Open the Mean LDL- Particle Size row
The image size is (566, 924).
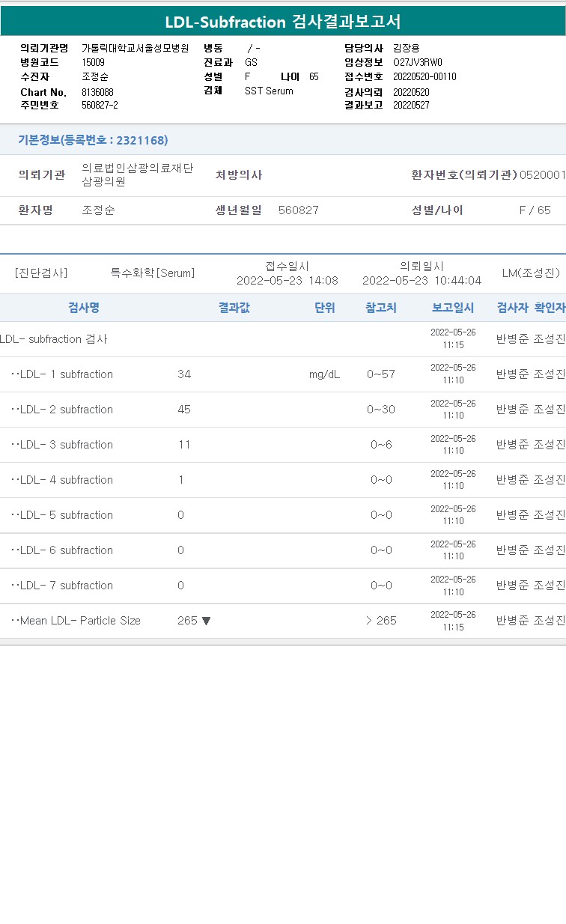pos(79,621)
